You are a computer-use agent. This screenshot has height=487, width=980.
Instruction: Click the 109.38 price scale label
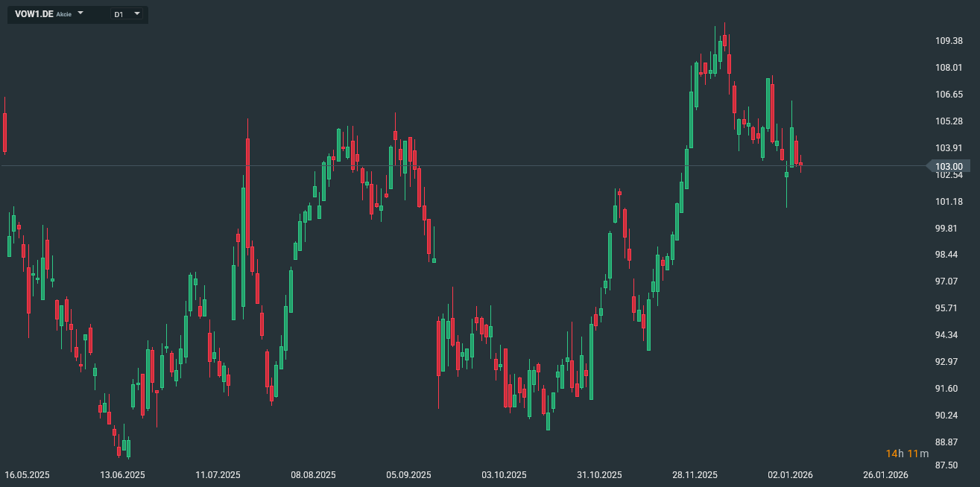(949, 41)
